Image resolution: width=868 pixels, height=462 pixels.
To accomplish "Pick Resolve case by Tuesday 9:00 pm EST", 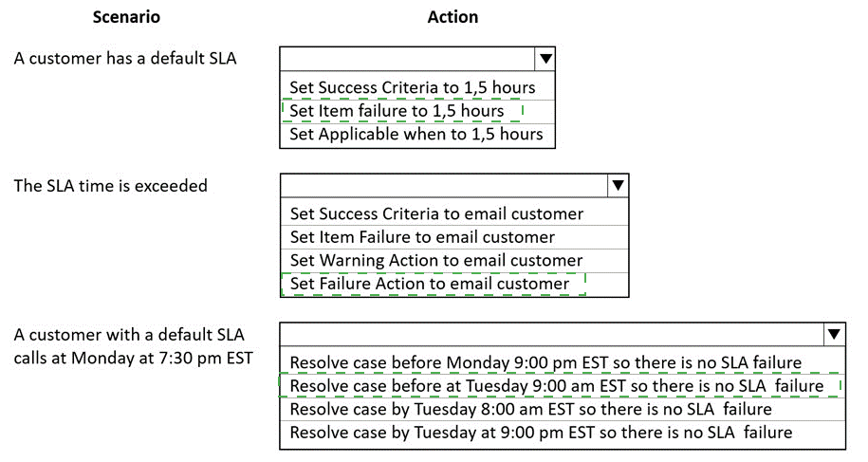I will click(541, 433).
